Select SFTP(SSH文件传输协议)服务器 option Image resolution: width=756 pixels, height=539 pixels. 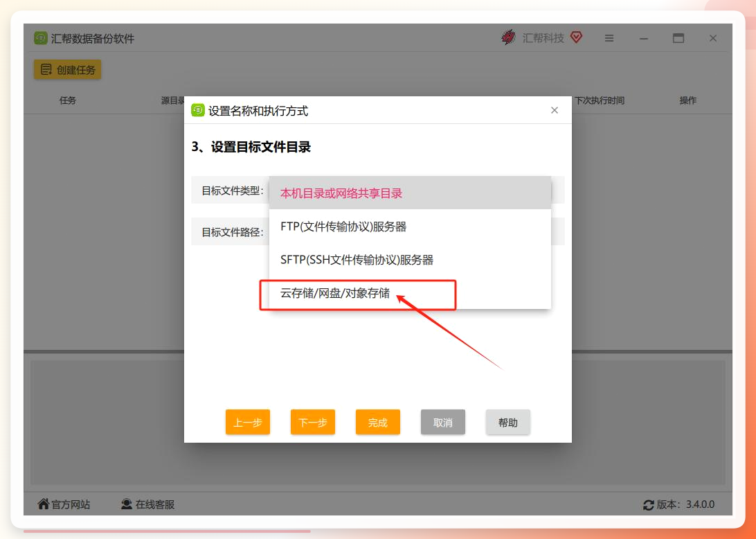pyautogui.click(x=410, y=260)
